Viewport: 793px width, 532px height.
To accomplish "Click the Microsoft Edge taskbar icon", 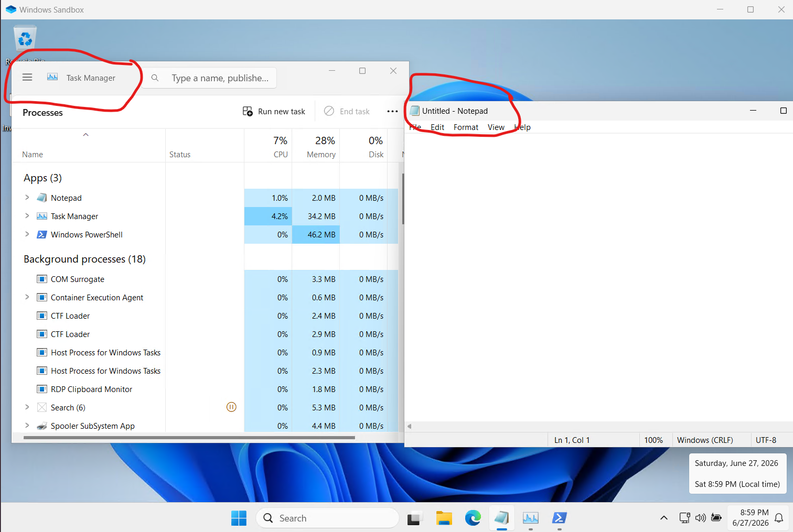I will click(x=473, y=518).
